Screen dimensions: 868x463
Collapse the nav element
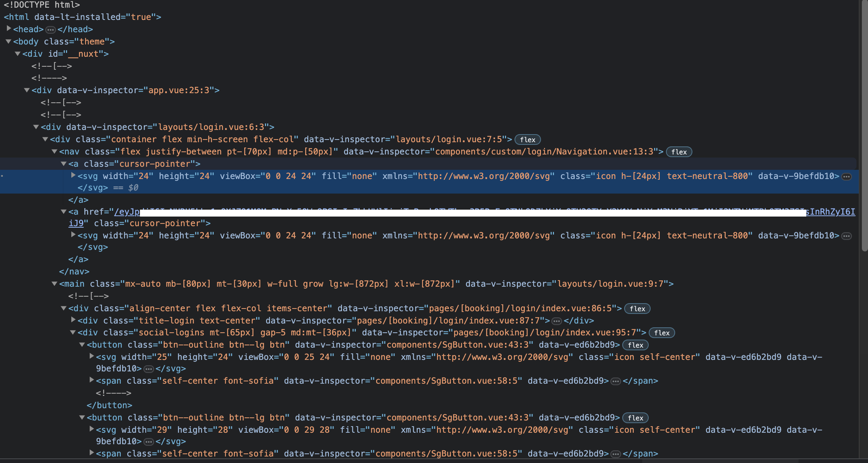55,151
